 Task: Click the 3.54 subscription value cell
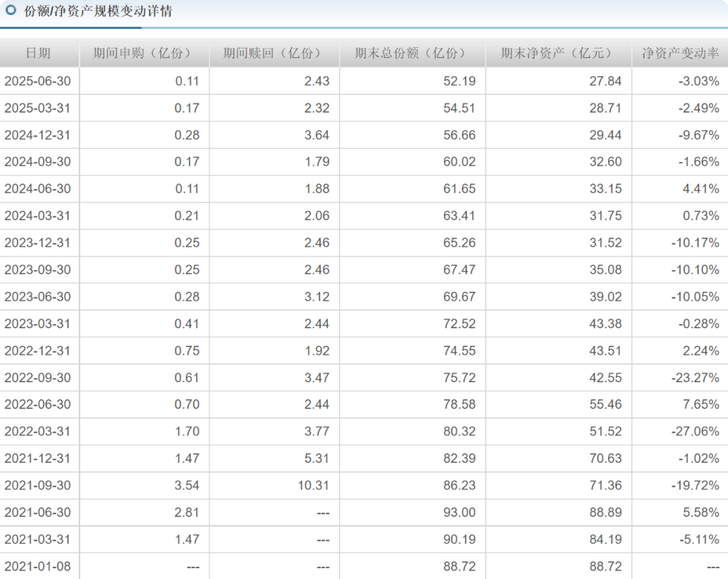tap(187, 485)
